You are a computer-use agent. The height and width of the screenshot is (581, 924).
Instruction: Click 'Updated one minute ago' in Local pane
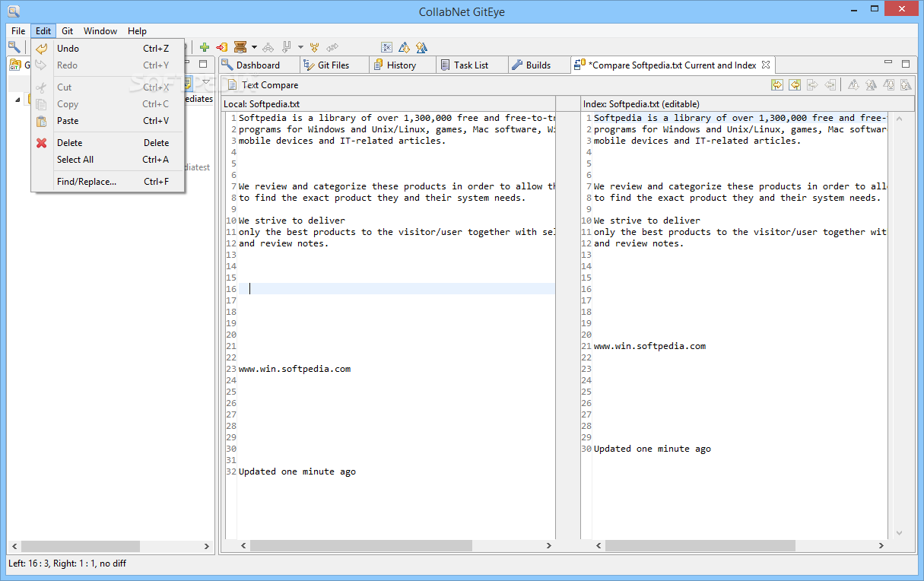[x=297, y=471]
